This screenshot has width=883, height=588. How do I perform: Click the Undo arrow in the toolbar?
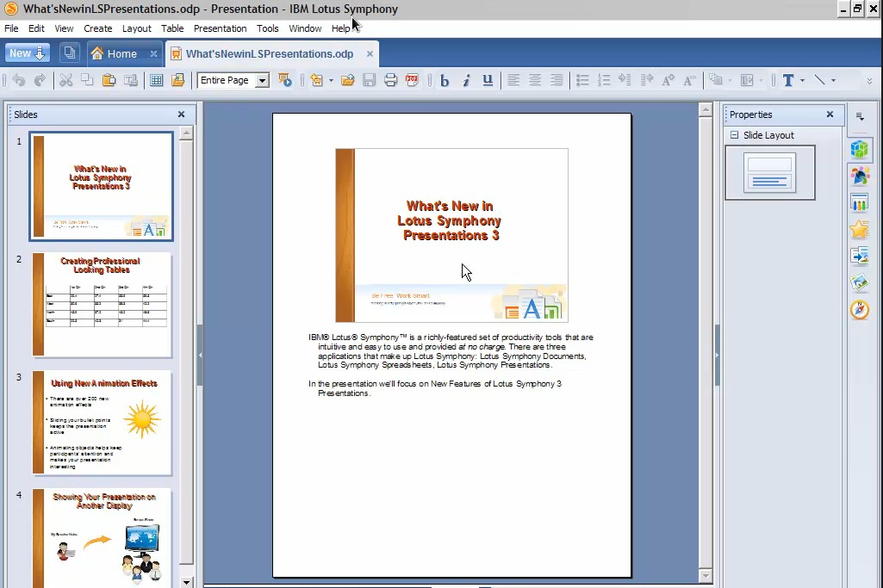pos(19,80)
